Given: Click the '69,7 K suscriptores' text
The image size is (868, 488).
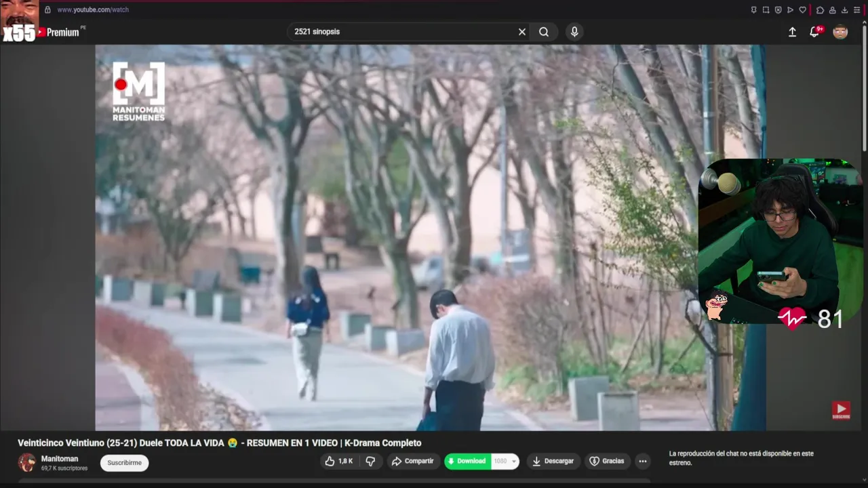Looking at the screenshot, I should click(64, 468).
